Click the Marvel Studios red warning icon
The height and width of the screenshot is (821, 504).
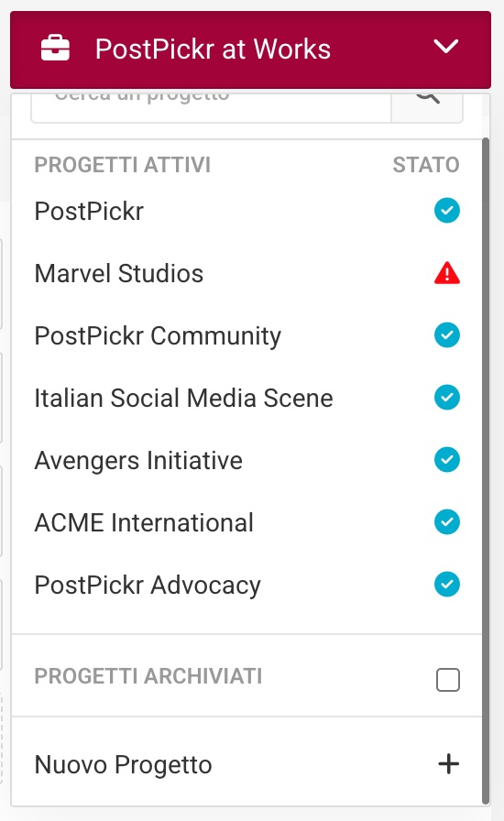click(x=447, y=273)
